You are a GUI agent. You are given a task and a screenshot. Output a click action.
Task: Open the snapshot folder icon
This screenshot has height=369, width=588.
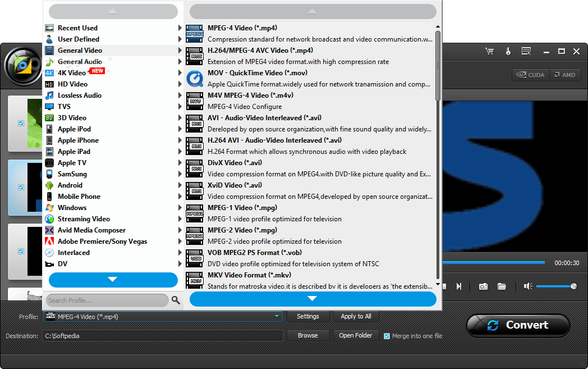(502, 287)
